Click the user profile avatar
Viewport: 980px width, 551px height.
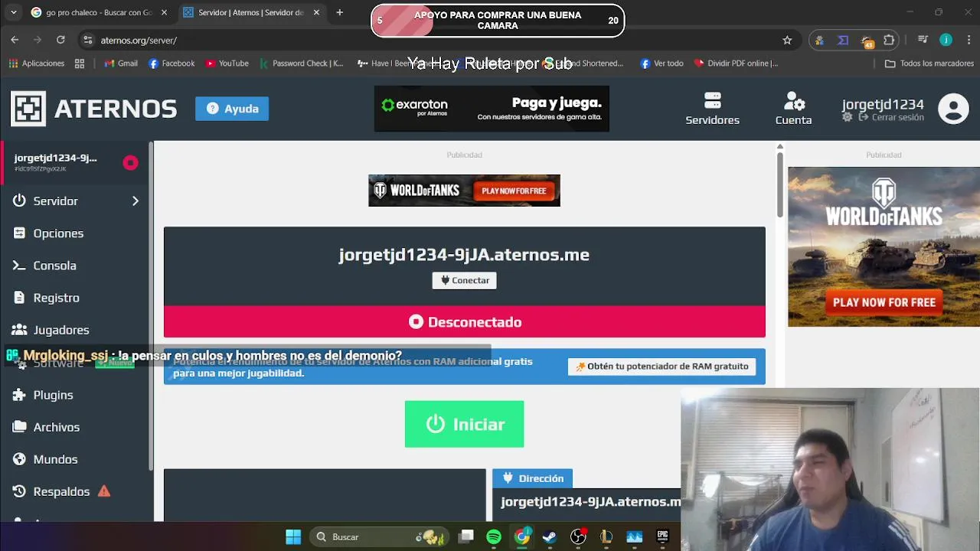click(953, 109)
